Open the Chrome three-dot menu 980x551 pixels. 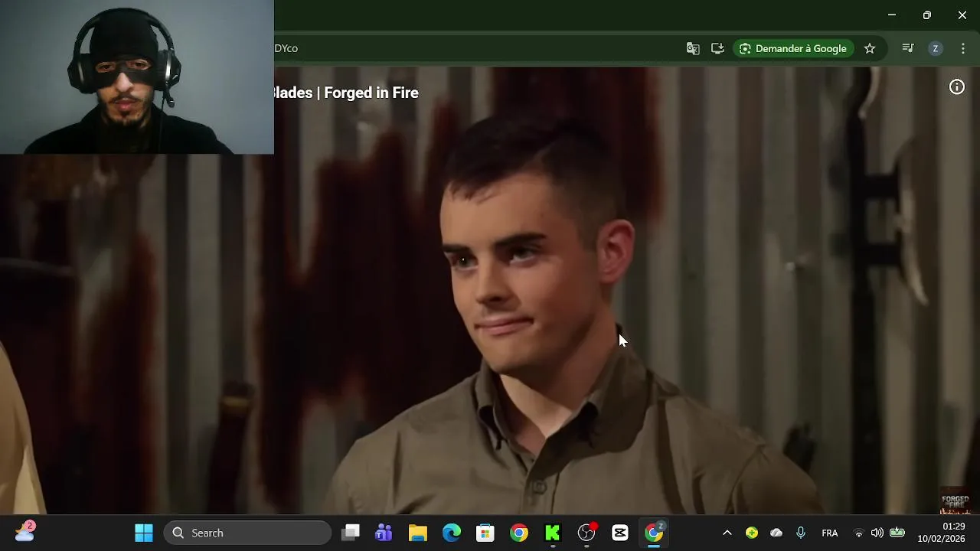point(963,48)
